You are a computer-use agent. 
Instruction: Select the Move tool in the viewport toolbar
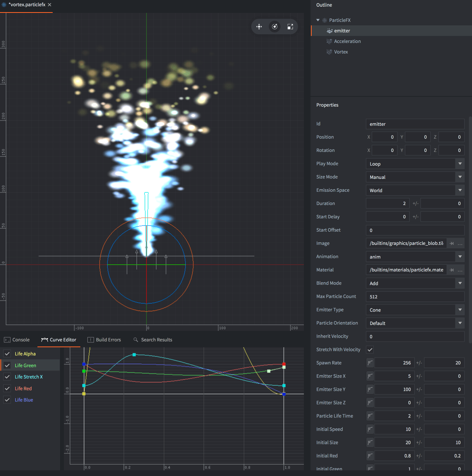tap(259, 27)
